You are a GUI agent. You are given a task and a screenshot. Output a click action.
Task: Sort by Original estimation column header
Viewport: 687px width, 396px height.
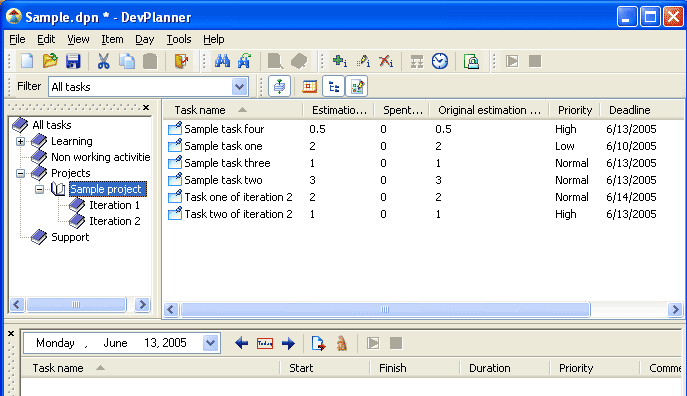(489, 110)
